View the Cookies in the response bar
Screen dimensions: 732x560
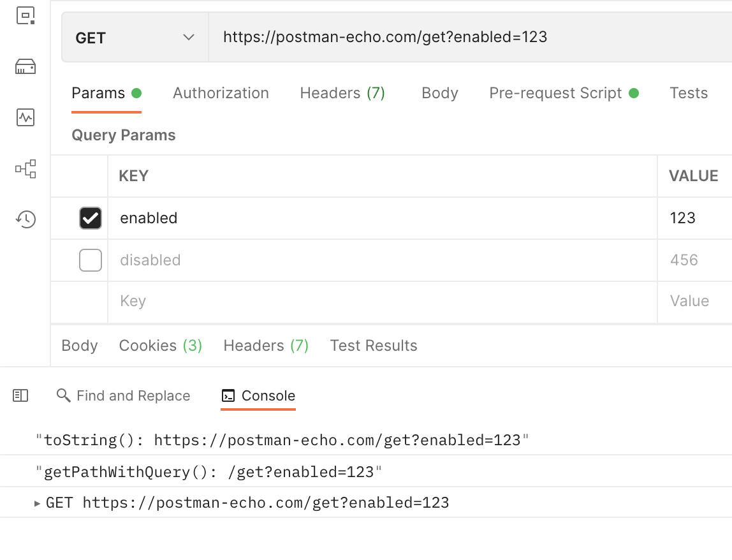click(x=160, y=345)
